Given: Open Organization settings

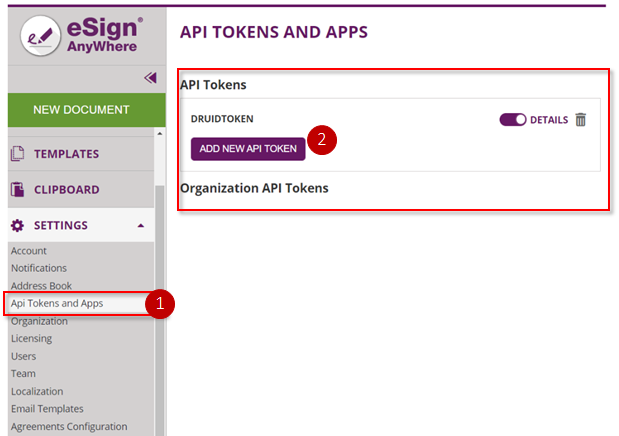Looking at the screenshot, I should 39,321.
